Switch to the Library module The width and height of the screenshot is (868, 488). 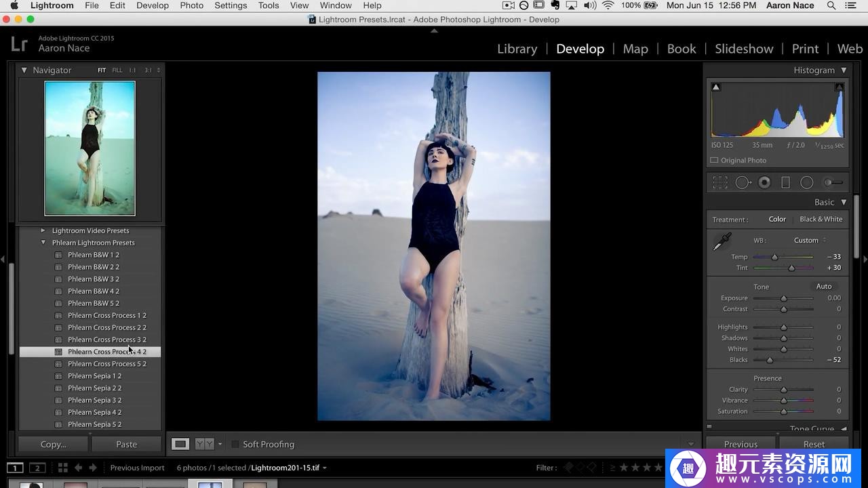tap(517, 49)
